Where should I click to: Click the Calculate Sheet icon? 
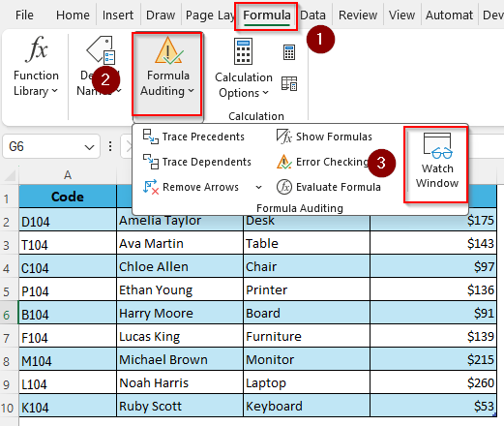coord(289,83)
